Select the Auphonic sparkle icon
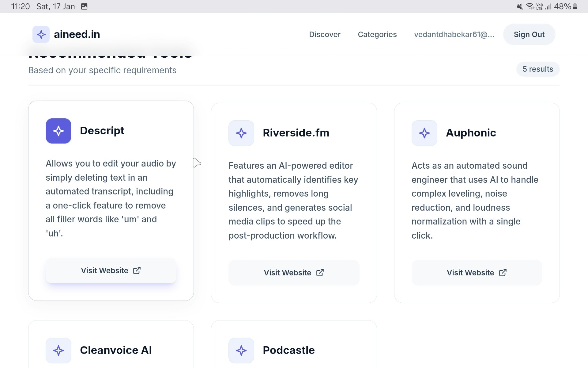The image size is (588, 368). (424, 133)
